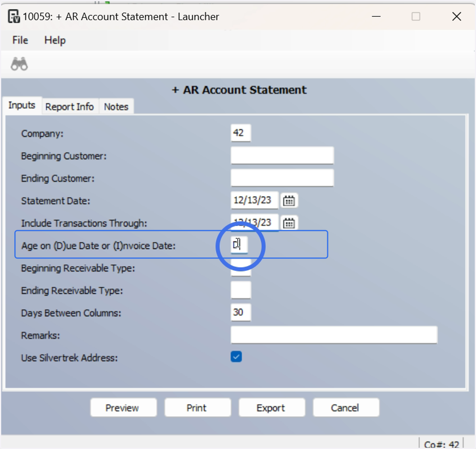Click the Launcher app icon in title bar
Viewport: 476px width, 449px height.
pos(14,17)
